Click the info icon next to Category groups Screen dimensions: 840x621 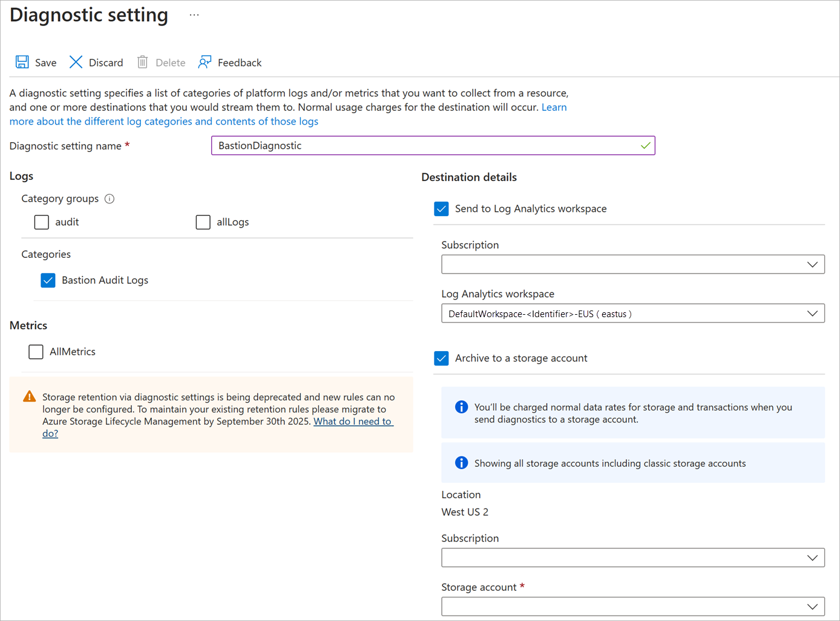pyautogui.click(x=110, y=199)
